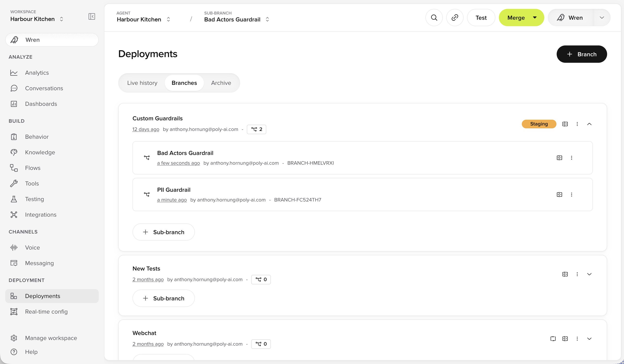Open Custom Guardrails three-dot menu

pyautogui.click(x=577, y=124)
